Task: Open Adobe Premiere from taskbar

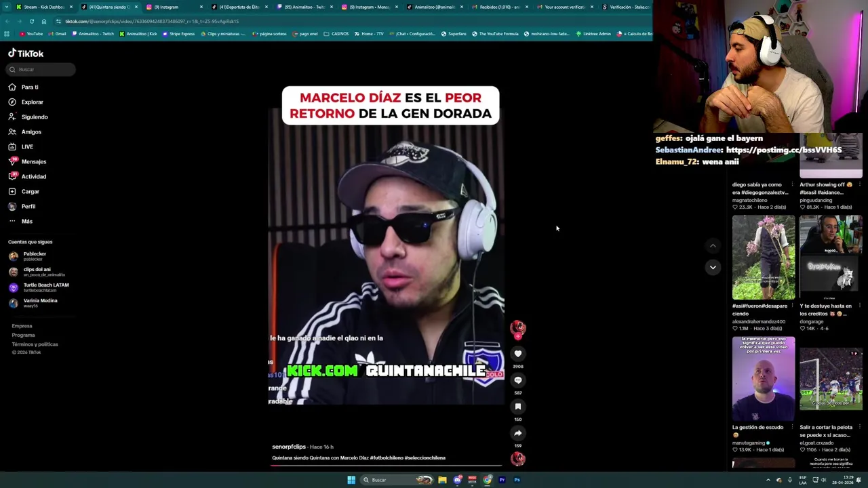Action: click(x=502, y=480)
